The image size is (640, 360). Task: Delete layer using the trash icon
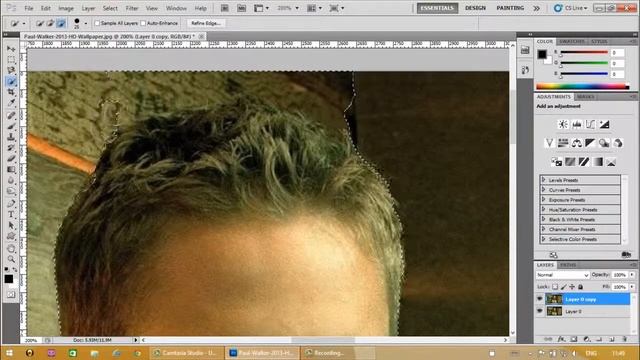click(624, 339)
